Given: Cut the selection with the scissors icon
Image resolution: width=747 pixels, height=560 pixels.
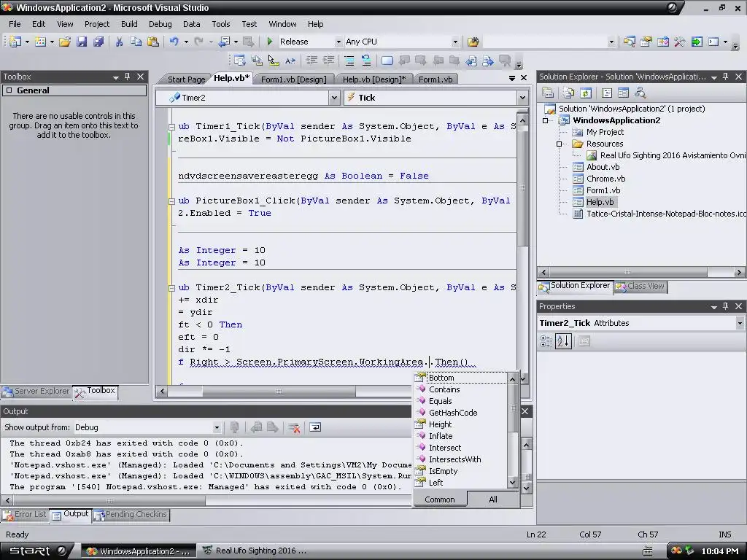Looking at the screenshot, I should pos(119,42).
